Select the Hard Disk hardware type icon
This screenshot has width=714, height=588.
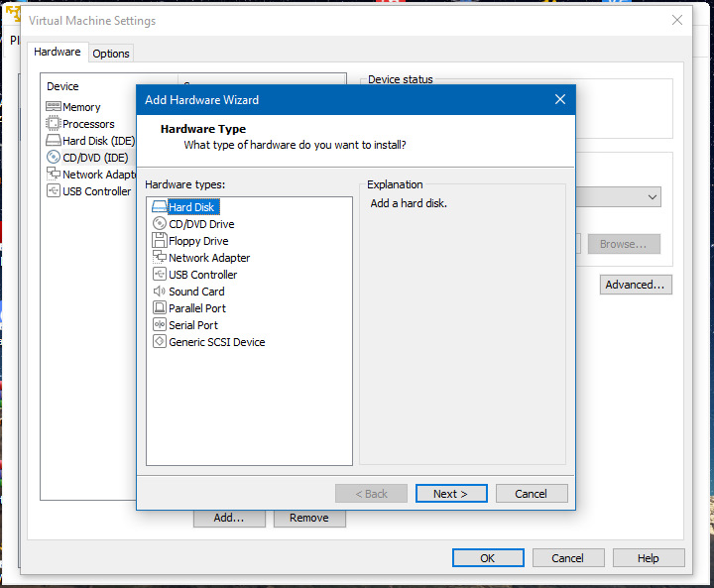coord(160,207)
